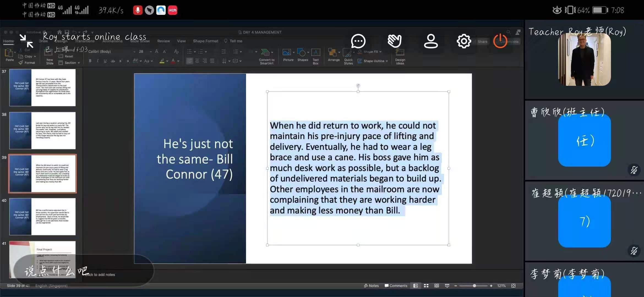The height and width of the screenshot is (297, 644).
Task: Switch to Slide Sorter view icon
Action: [x=426, y=286]
